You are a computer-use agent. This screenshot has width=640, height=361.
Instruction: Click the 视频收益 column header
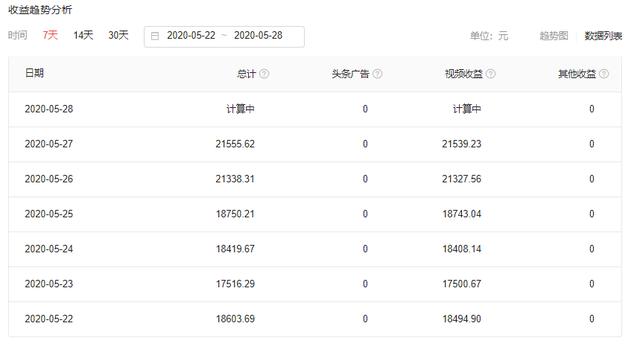click(464, 74)
